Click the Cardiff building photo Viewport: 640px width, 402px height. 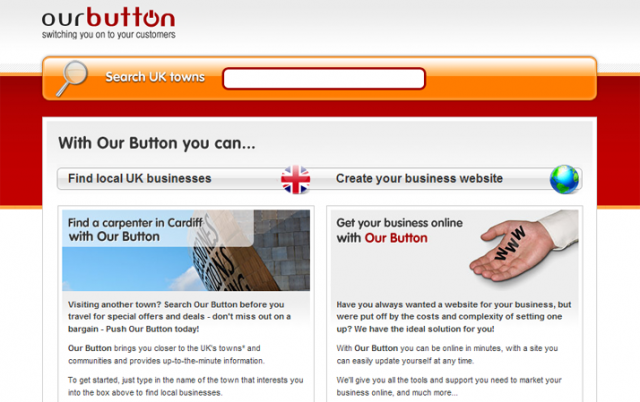(186, 250)
